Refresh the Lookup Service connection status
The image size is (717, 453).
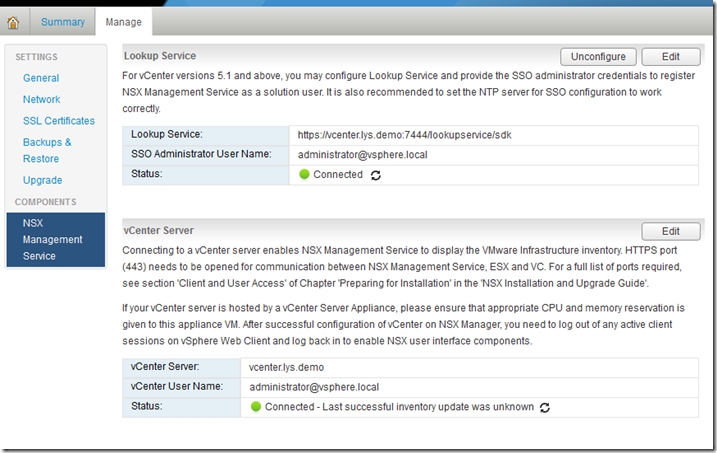(x=376, y=175)
